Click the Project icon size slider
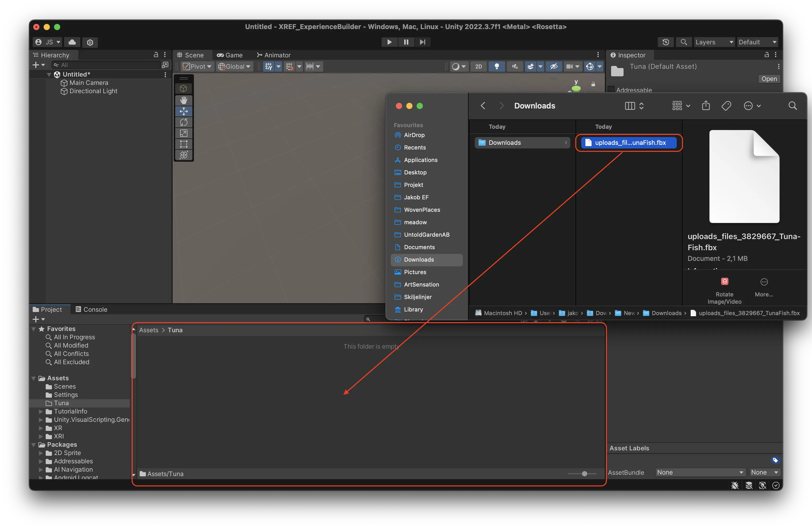The image size is (812, 529). (x=584, y=473)
